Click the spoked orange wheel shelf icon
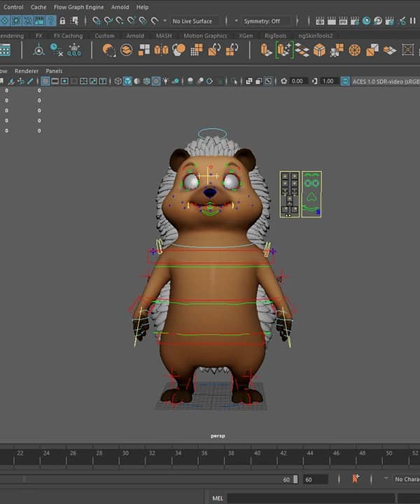Image resolution: width=420 pixels, height=504 pixels. (x=355, y=50)
